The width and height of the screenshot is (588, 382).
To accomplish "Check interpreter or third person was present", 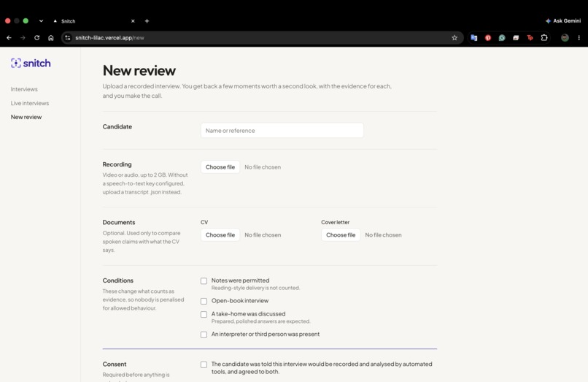I will click(x=204, y=335).
